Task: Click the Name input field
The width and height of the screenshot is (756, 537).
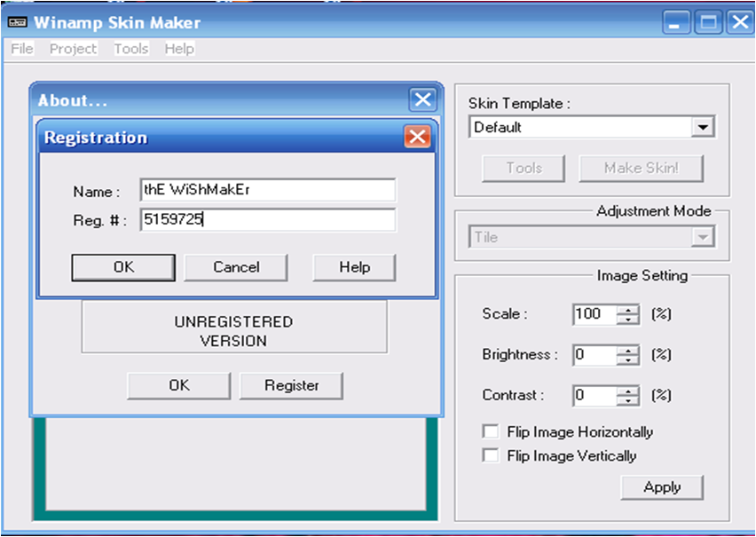Action: 268,190
